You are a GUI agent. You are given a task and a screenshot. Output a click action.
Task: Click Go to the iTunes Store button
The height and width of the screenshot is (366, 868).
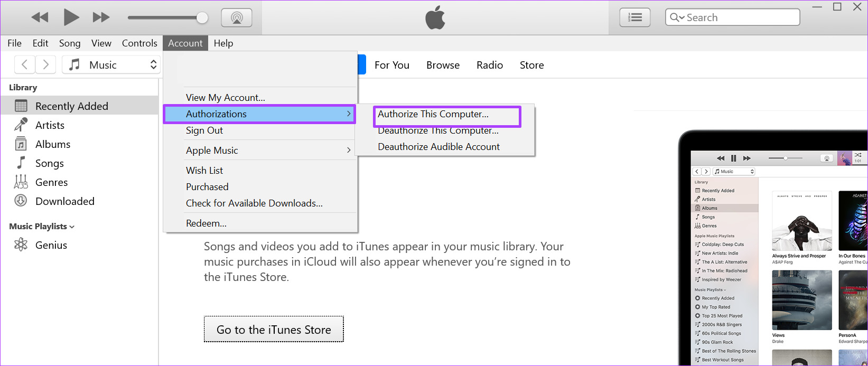coord(274,330)
